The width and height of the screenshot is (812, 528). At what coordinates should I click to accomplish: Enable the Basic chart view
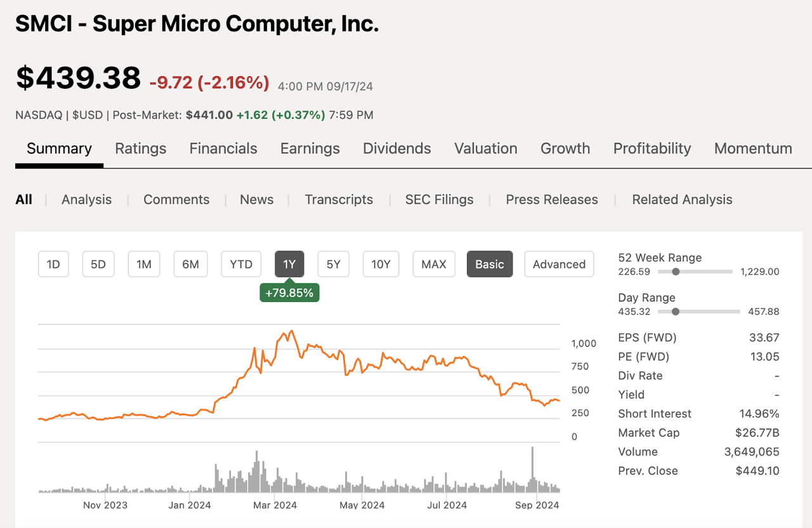tap(489, 264)
